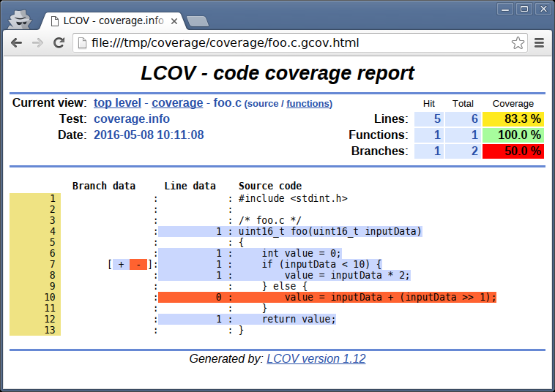
Task: Click the 50.0 % branches coverage cell
Action: [x=513, y=151]
